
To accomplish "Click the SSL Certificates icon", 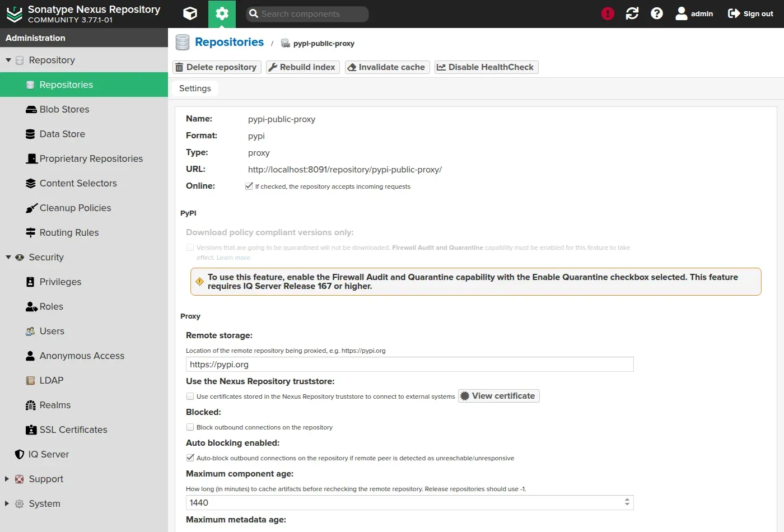I will coord(31,430).
